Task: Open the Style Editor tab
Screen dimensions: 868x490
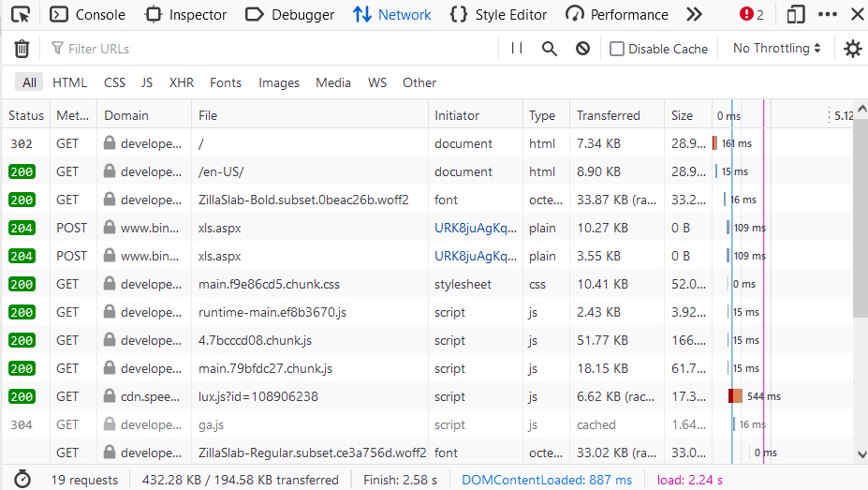Action: click(499, 15)
